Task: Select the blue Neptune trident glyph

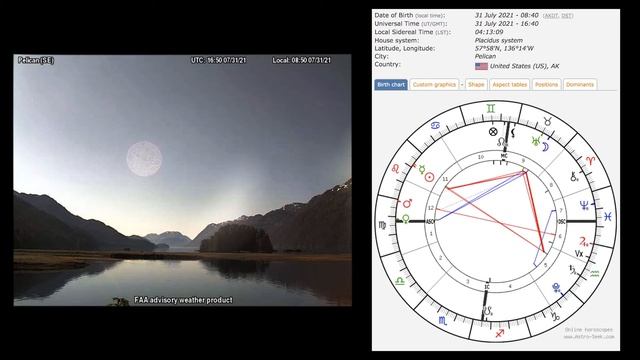Action: tap(584, 205)
